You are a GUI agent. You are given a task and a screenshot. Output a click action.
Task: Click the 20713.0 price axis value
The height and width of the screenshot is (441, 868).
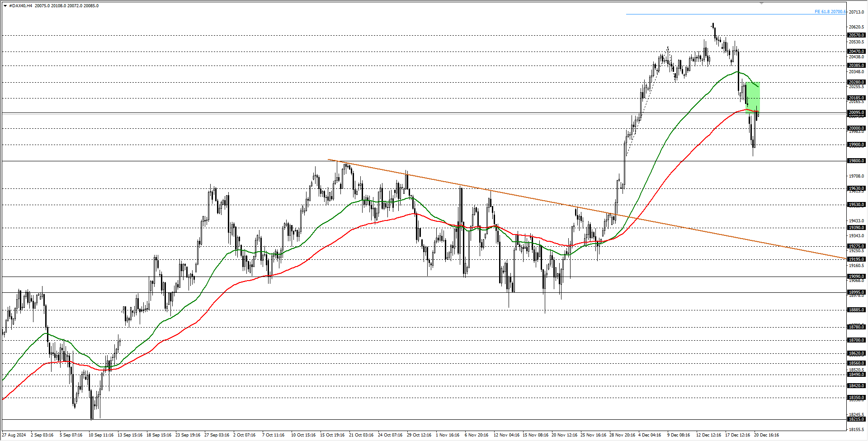856,12
